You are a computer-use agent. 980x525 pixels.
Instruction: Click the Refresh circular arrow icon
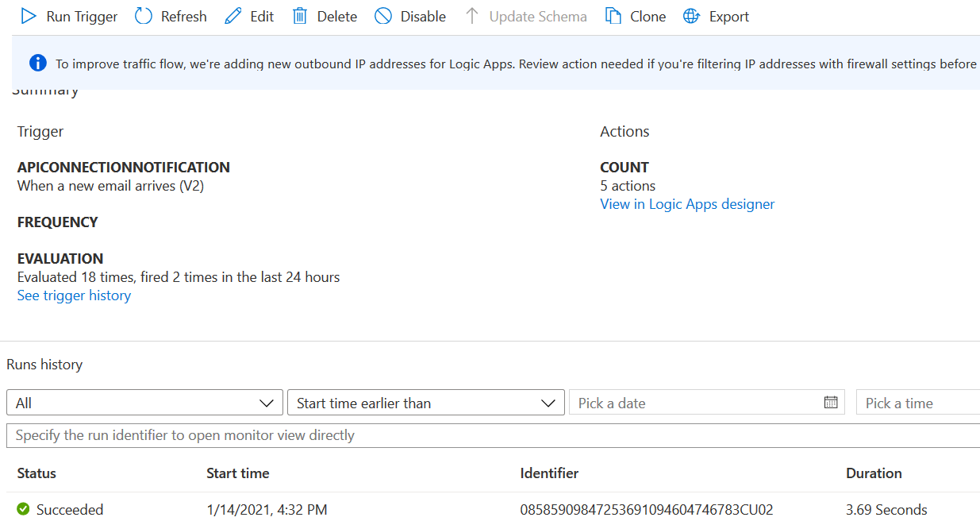[x=144, y=16]
